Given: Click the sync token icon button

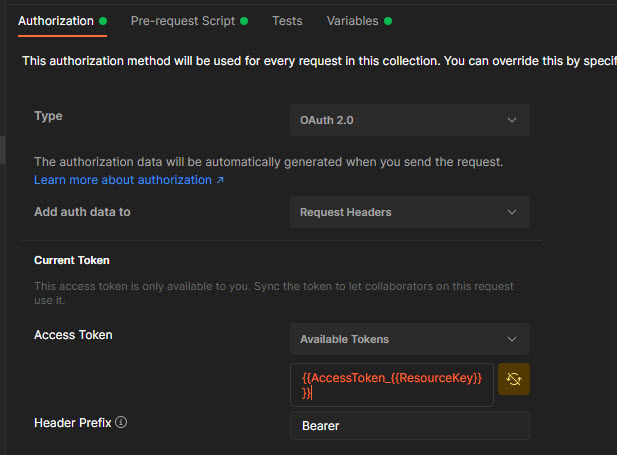Looking at the screenshot, I should [x=514, y=379].
